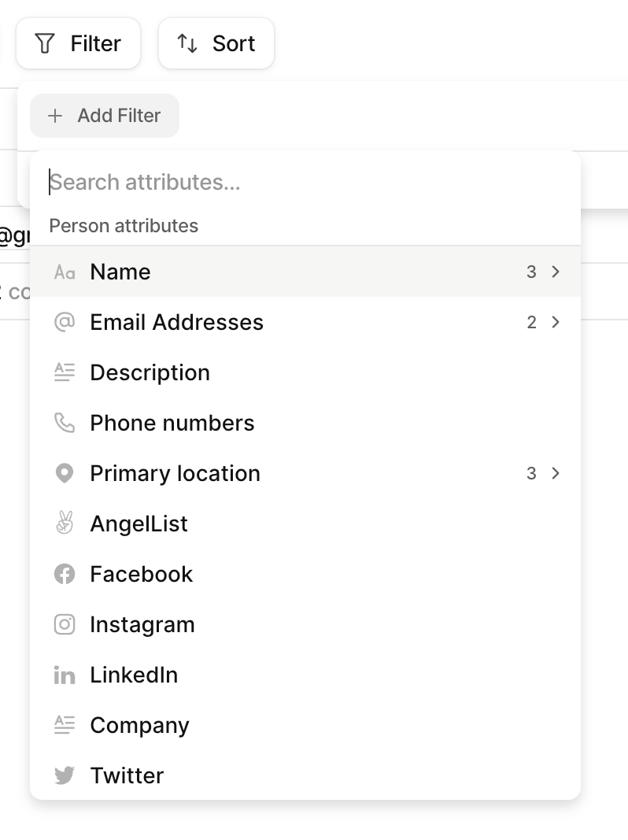Click the Facebook logo icon
The width and height of the screenshot is (628, 840).
click(65, 574)
